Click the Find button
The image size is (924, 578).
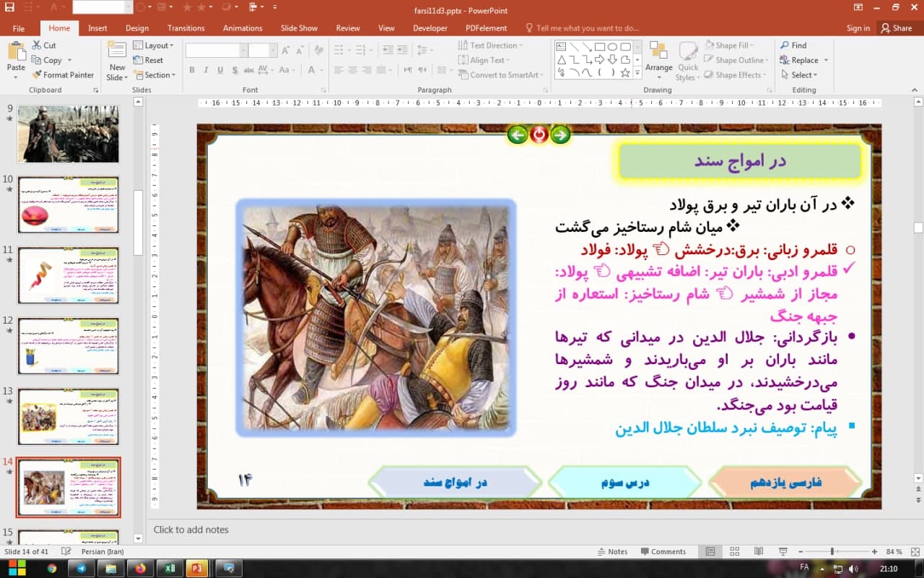(x=793, y=46)
